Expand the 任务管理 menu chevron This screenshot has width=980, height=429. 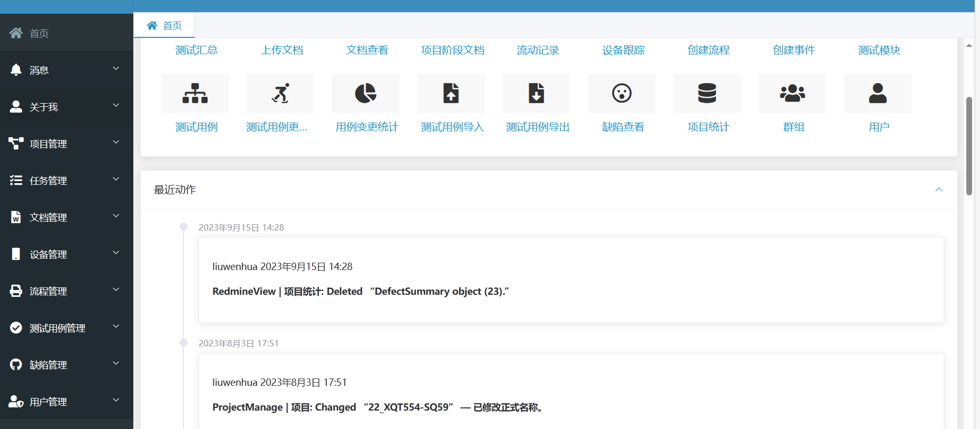[116, 179]
